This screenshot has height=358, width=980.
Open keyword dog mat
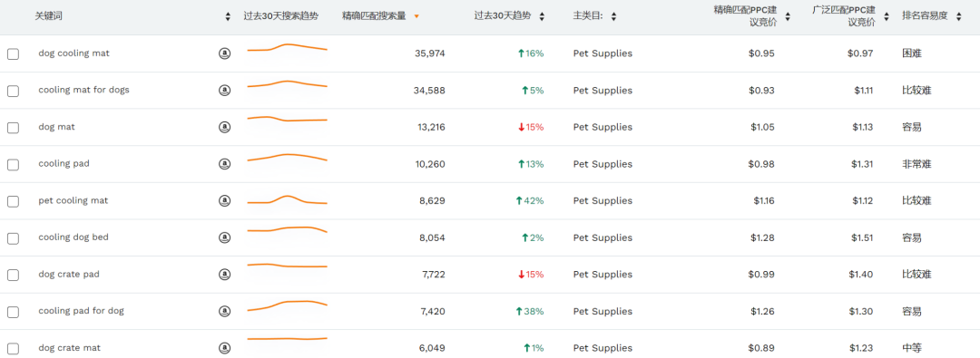click(x=56, y=127)
